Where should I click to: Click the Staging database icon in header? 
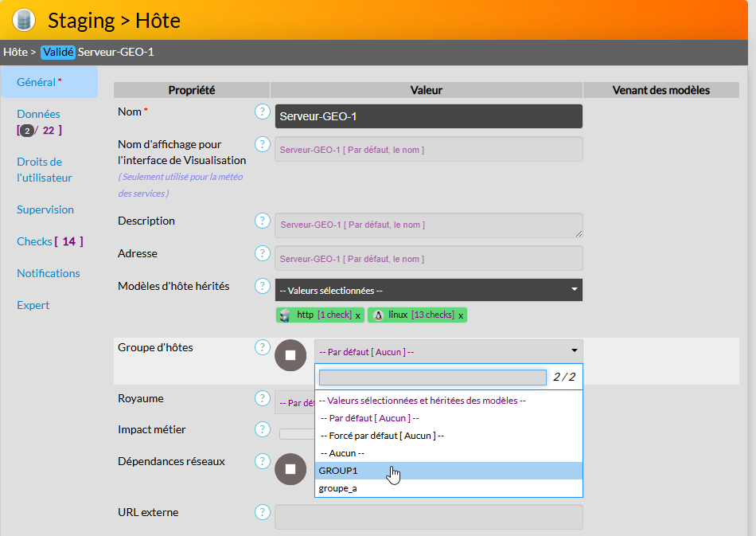click(24, 19)
